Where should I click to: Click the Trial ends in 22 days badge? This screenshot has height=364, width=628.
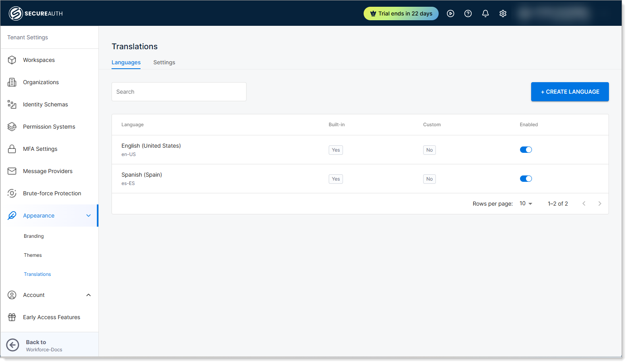(x=401, y=13)
